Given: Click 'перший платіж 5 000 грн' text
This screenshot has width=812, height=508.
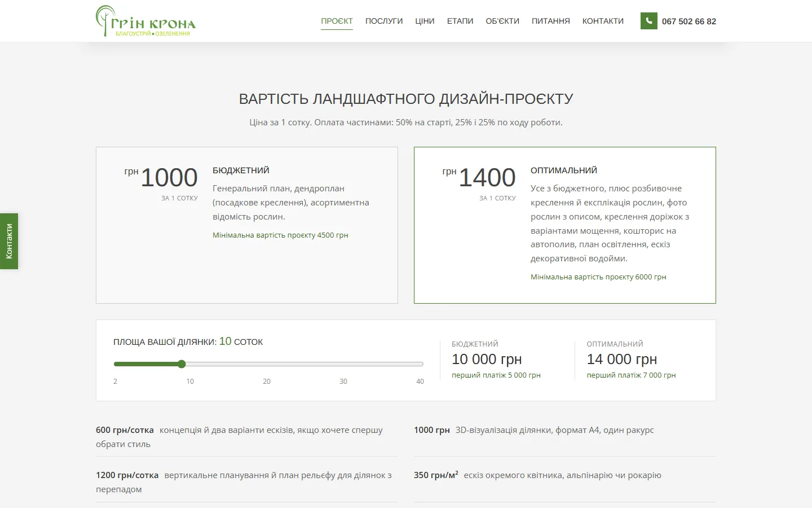Looking at the screenshot, I should tap(496, 375).
